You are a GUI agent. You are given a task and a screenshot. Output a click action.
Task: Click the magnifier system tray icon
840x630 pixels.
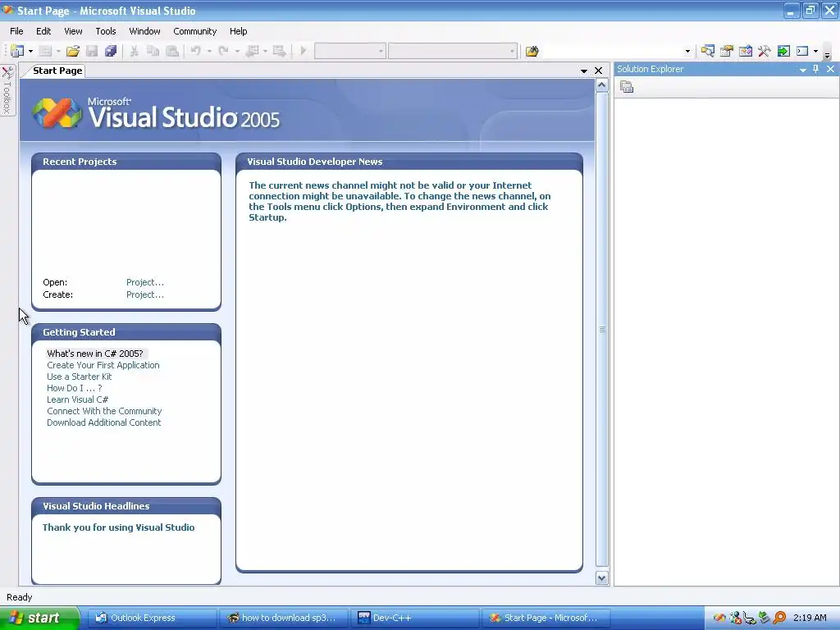pyautogui.click(x=779, y=618)
